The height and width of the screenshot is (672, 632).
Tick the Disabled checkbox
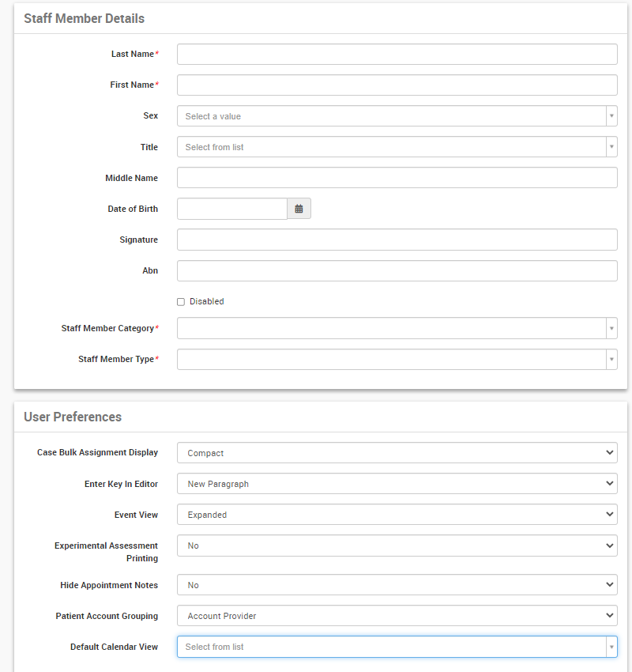click(181, 302)
